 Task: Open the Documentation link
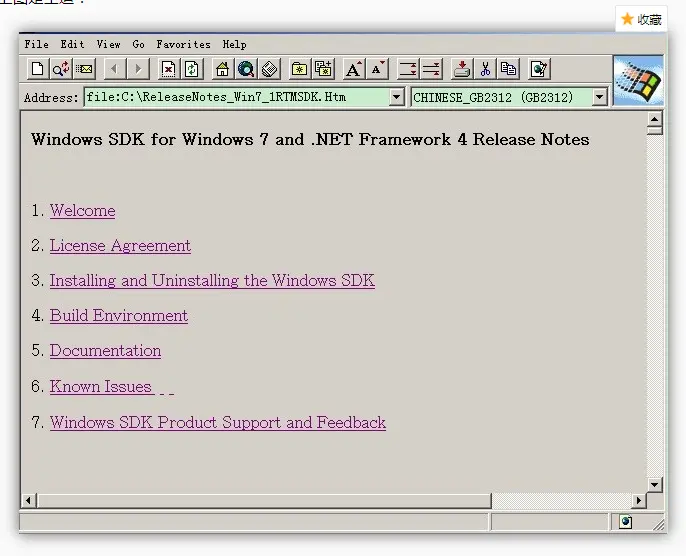(105, 350)
